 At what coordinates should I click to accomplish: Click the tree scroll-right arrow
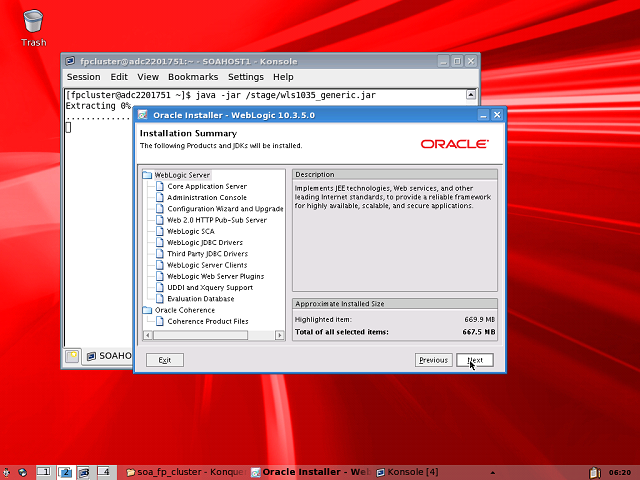pyautogui.click(x=280, y=336)
